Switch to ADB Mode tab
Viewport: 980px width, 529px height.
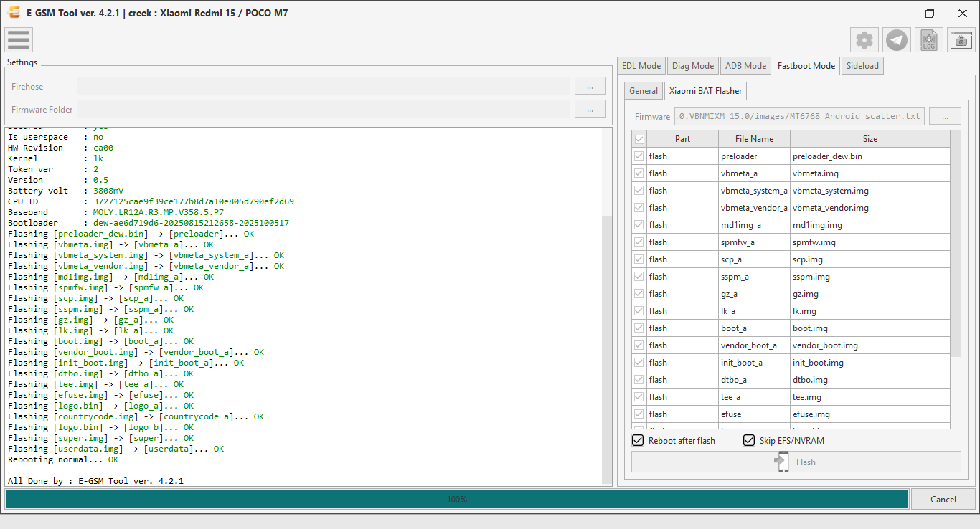pos(746,66)
